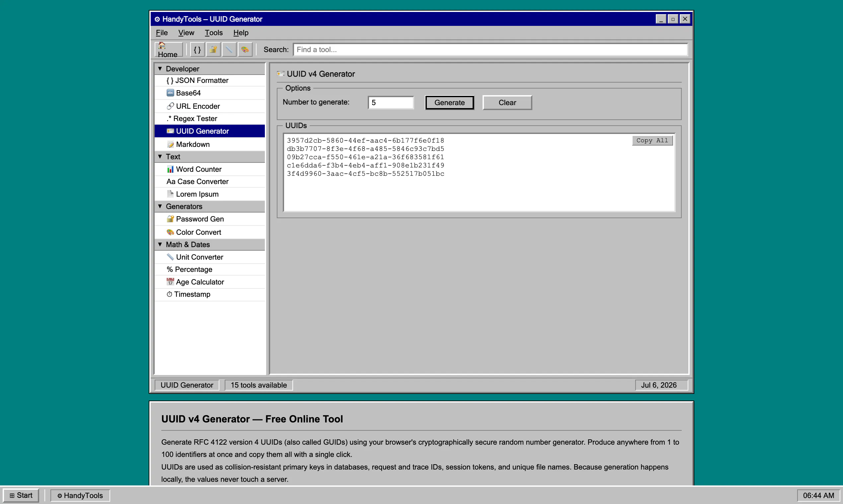Open the Help menu
This screenshot has height=504, width=843.
[x=241, y=33]
